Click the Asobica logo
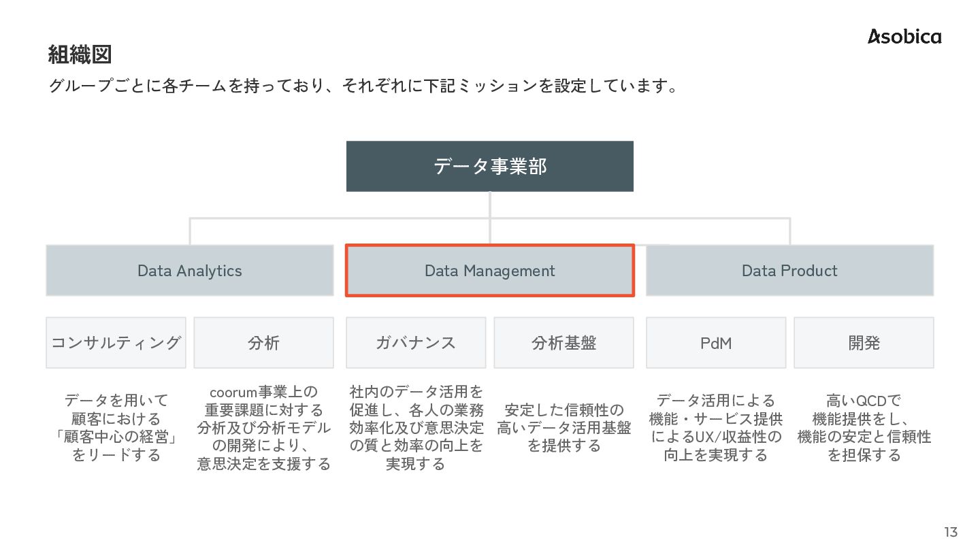Screen dimensions: 980x551 coord(904,37)
